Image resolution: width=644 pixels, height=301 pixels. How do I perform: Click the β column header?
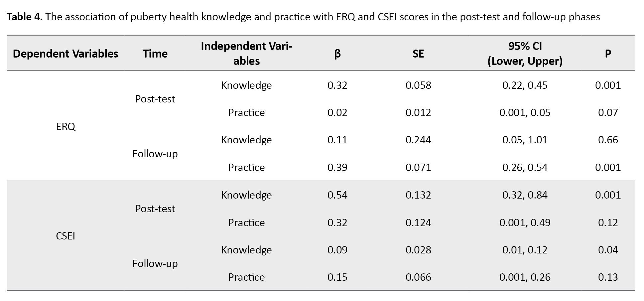337,54
